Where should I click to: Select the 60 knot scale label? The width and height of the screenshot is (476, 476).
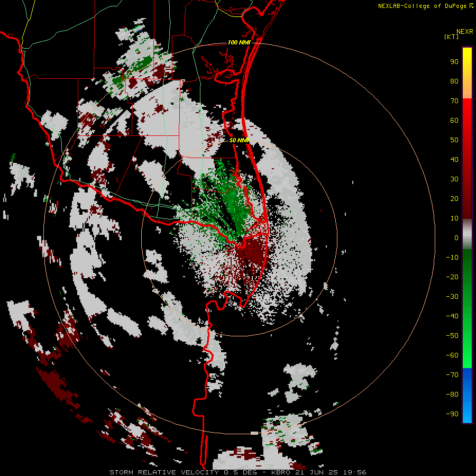point(454,121)
